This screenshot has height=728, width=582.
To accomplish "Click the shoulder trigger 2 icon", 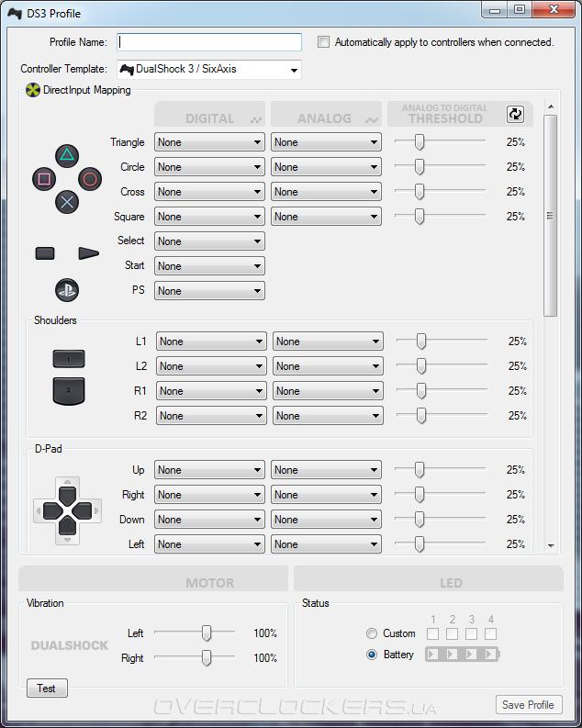I will 69,391.
